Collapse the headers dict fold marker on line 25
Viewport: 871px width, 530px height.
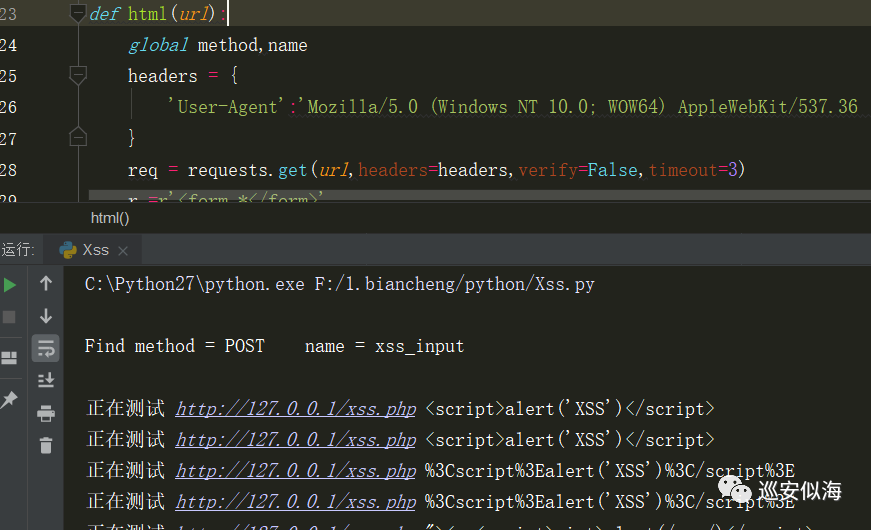[x=78, y=75]
